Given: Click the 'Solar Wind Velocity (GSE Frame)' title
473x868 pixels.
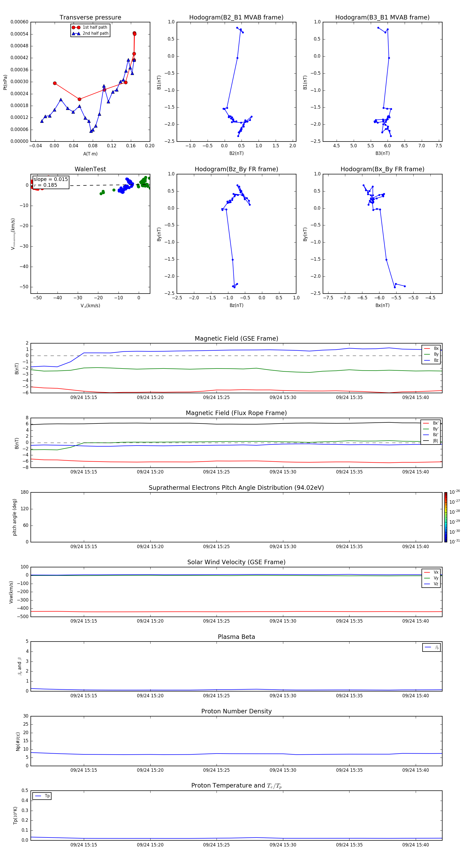Looking at the screenshot, I should (236, 562).
